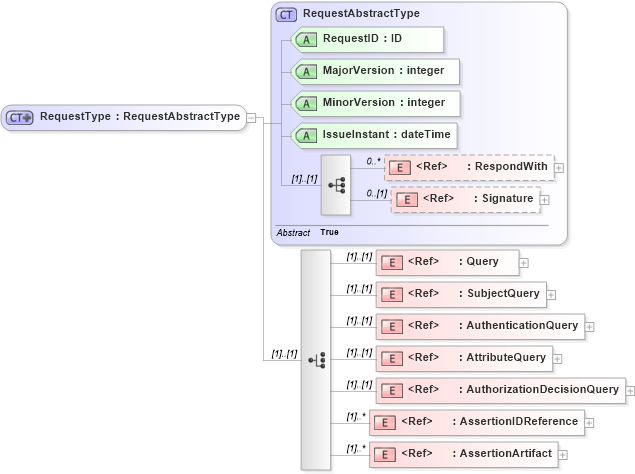Expand the AuthorizationDecisionQuery element reference

[630, 391]
